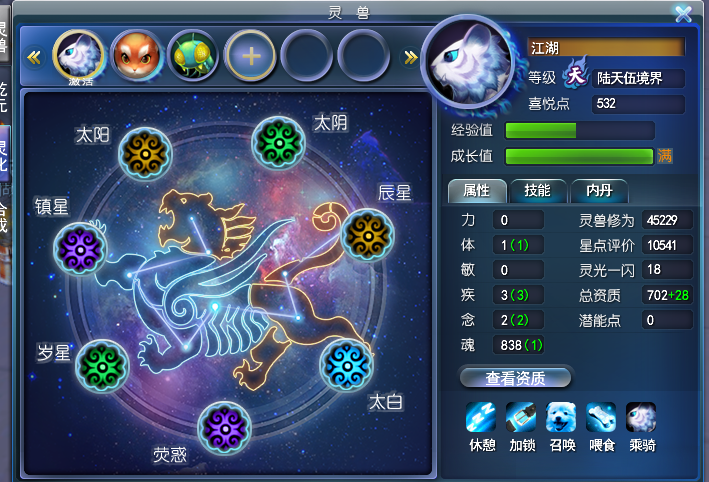Switch to the 内丹 tab
This screenshot has height=482, width=709.
click(x=599, y=191)
